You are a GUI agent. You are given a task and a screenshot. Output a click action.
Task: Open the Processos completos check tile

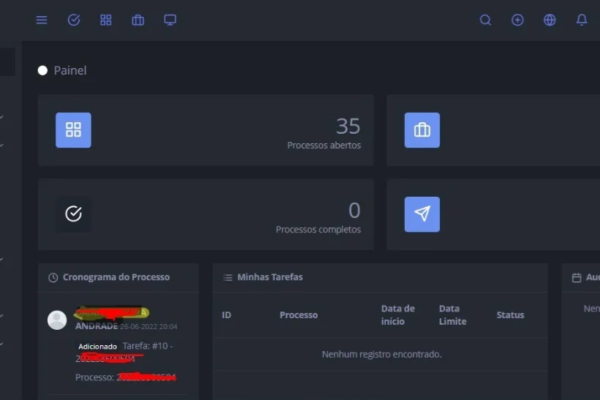73,214
